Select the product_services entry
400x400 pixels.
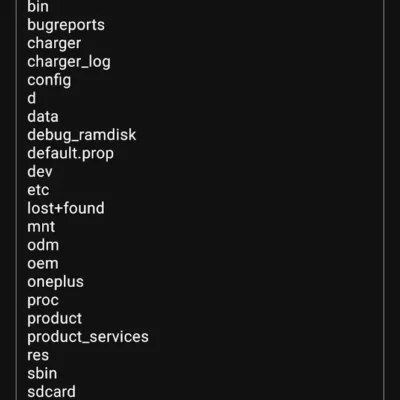click(x=88, y=337)
